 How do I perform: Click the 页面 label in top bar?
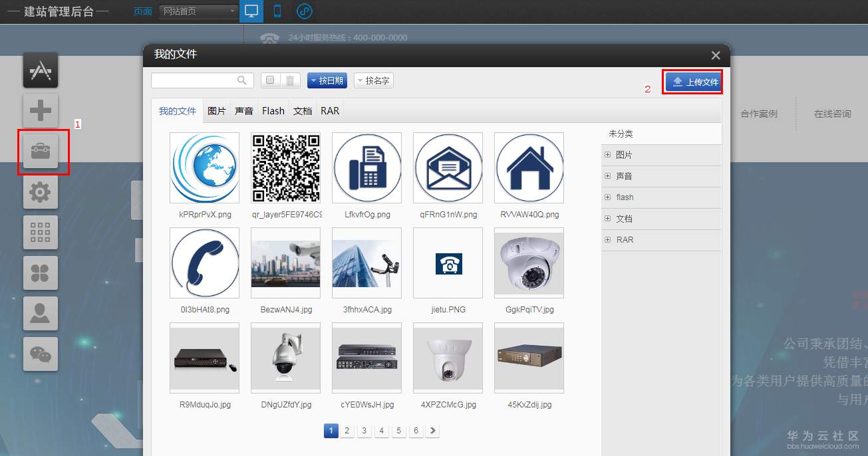pos(142,11)
